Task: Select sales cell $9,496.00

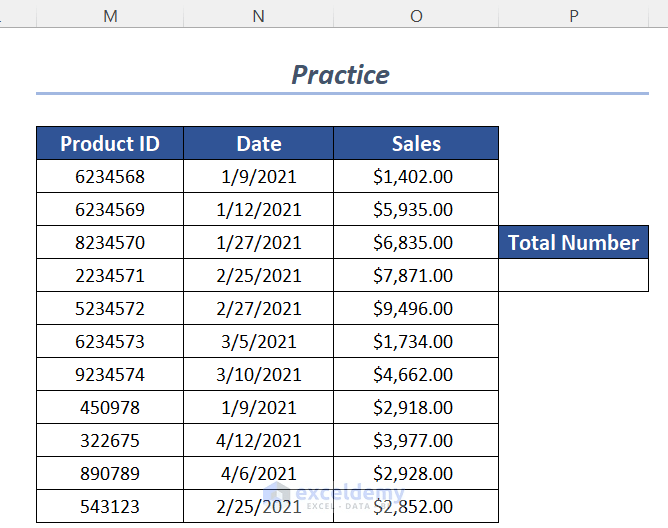Action: tap(416, 308)
